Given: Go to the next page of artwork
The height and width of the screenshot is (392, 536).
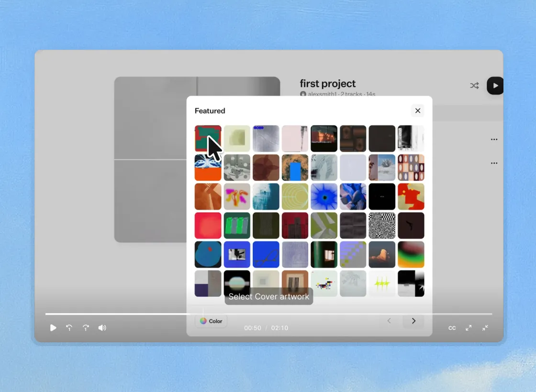Looking at the screenshot, I should point(413,321).
